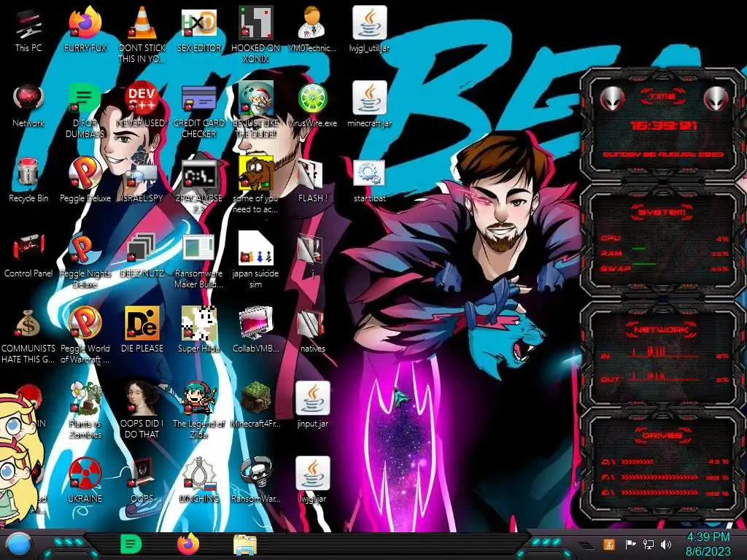
Task: Select the RansomWar... skull icon
Action: (256, 481)
